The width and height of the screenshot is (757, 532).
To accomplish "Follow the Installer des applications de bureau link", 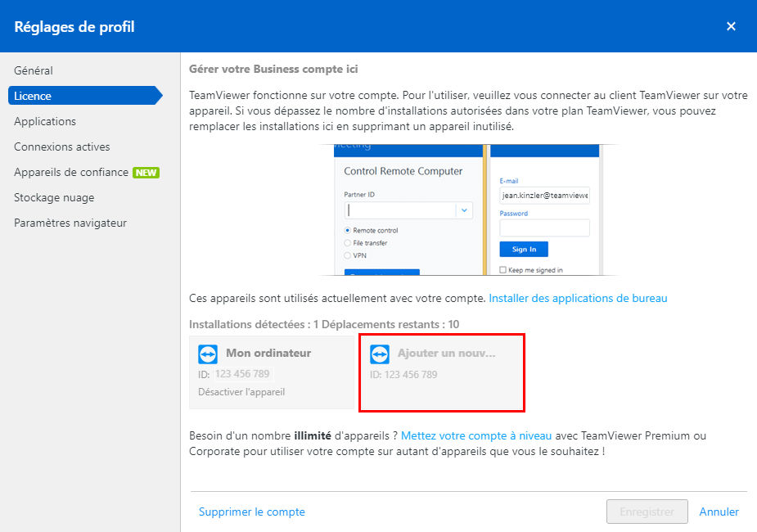I will tap(578, 299).
